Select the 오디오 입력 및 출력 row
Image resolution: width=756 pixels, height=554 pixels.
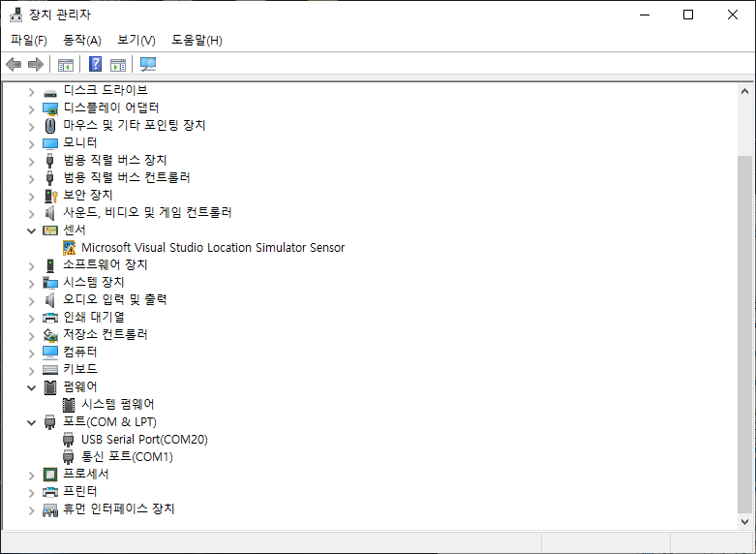tap(115, 299)
